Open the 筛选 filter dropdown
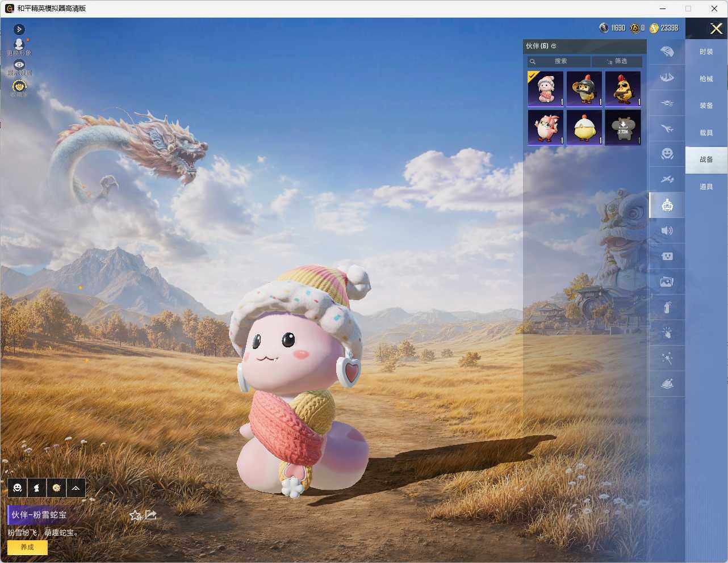728x563 pixels. tap(617, 61)
